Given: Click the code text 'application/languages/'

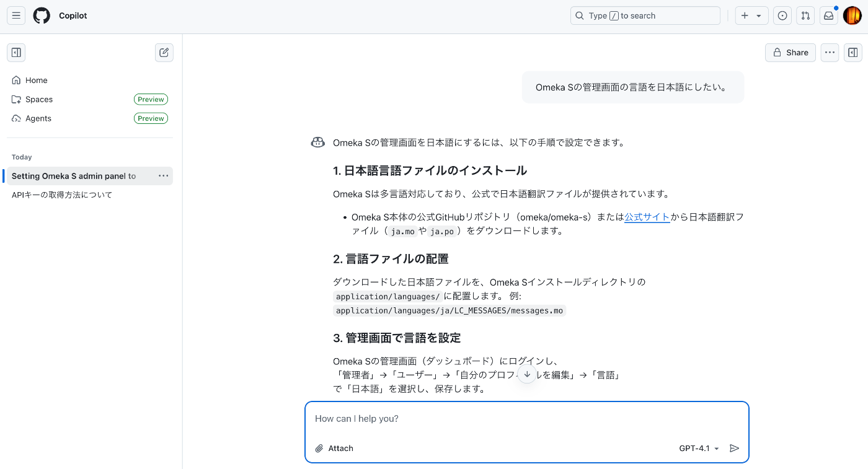Looking at the screenshot, I should coord(388,296).
